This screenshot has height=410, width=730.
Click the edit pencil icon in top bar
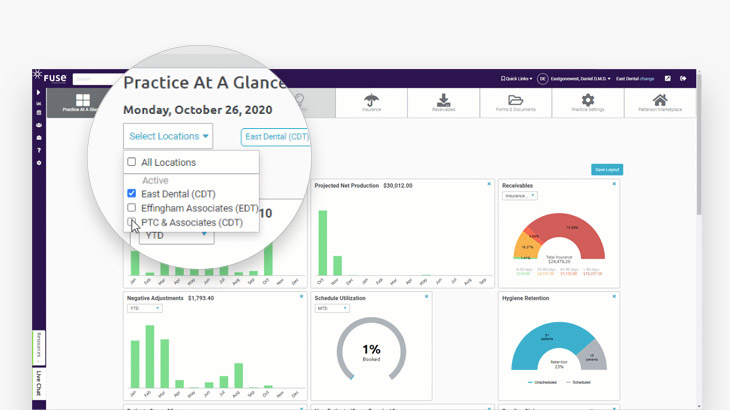tap(668, 79)
